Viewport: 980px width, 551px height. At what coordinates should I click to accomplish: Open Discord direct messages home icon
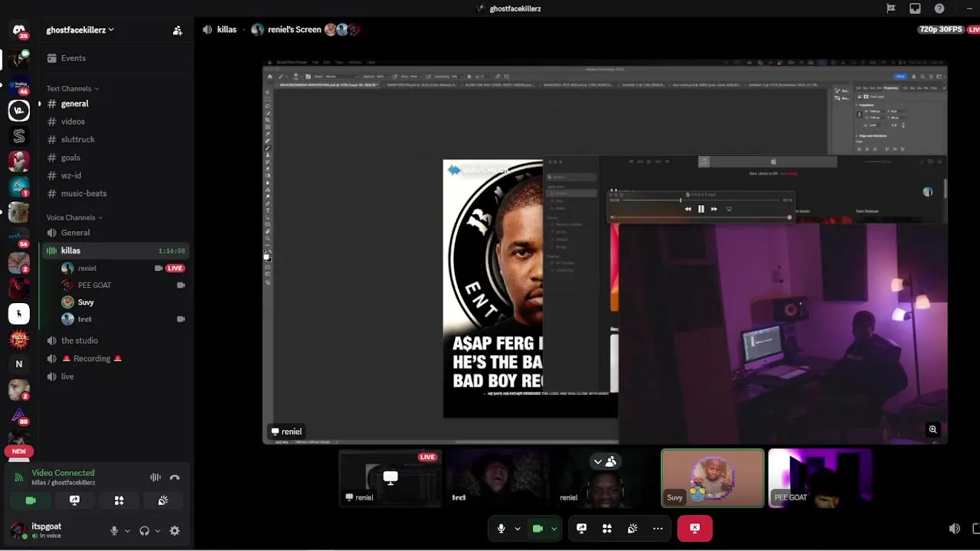click(x=19, y=31)
